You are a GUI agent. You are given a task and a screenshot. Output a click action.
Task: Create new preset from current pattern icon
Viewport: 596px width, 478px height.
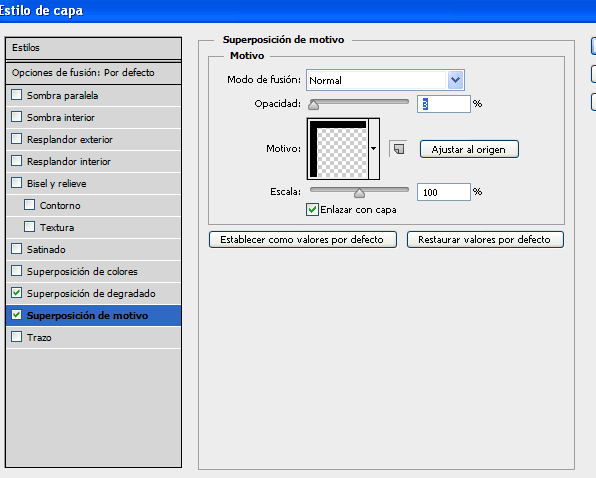(398, 149)
